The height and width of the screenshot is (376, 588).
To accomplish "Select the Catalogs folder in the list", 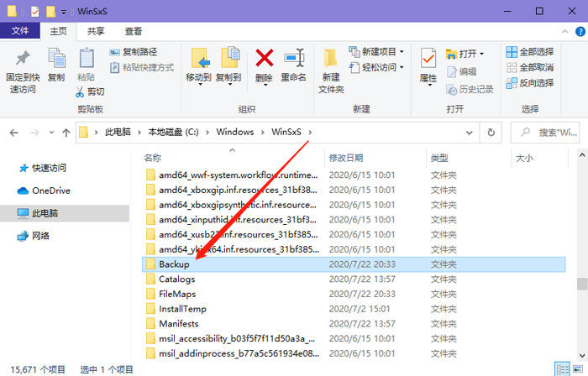I will pyautogui.click(x=176, y=279).
